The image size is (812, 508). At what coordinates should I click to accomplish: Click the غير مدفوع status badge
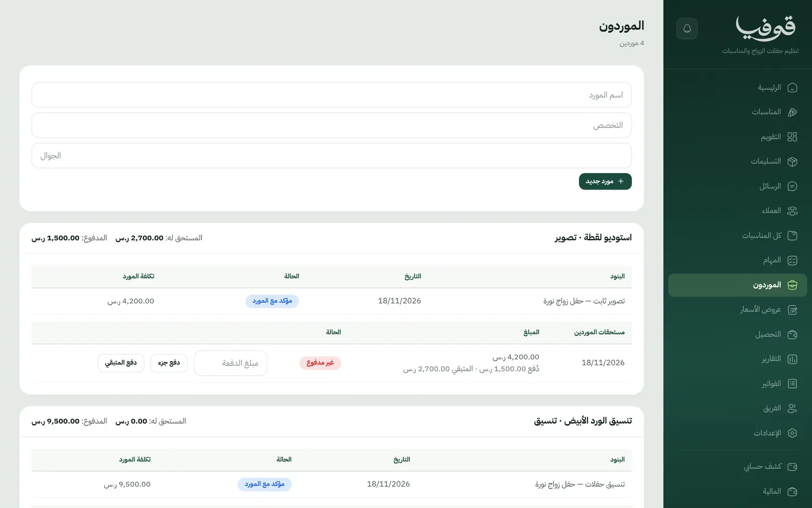[320, 363]
